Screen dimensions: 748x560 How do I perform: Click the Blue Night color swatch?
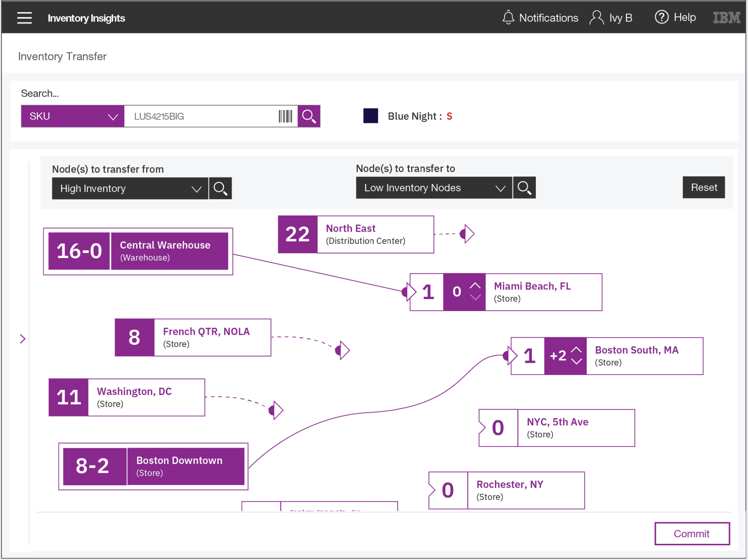tap(370, 116)
